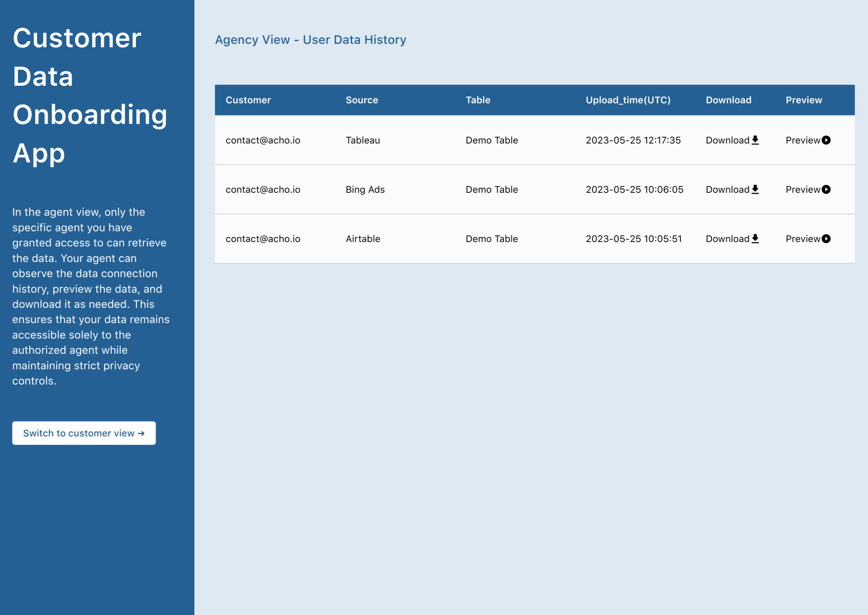
Task: Select the contact@acho.io email in the first row
Action: click(x=263, y=140)
